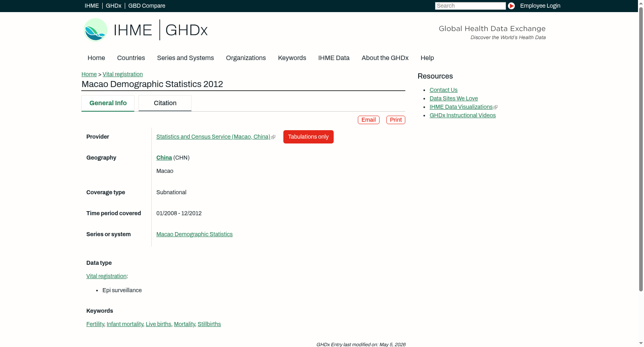Click the Mortality keyword
This screenshot has width=644, height=347.
pos(184,324)
